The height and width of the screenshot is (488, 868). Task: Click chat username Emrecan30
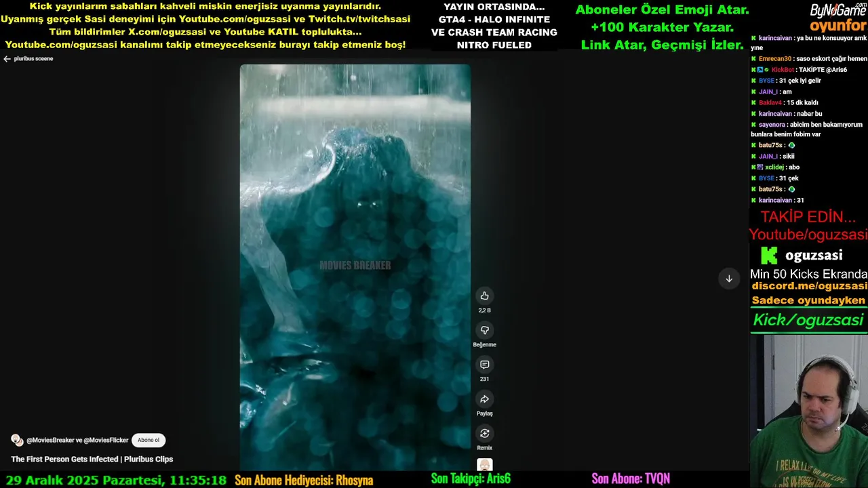[774, 59]
